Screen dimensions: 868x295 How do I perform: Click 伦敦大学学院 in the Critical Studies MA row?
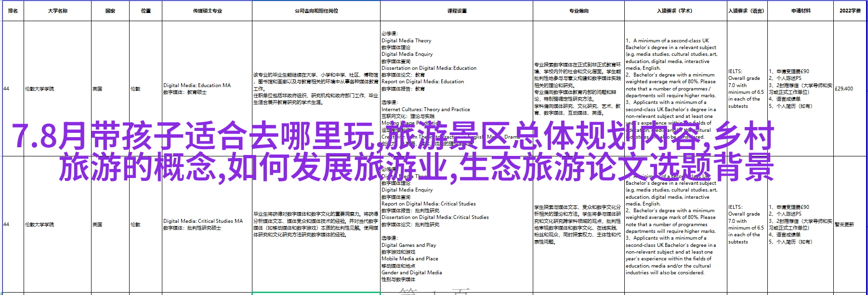[x=57, y=224]
